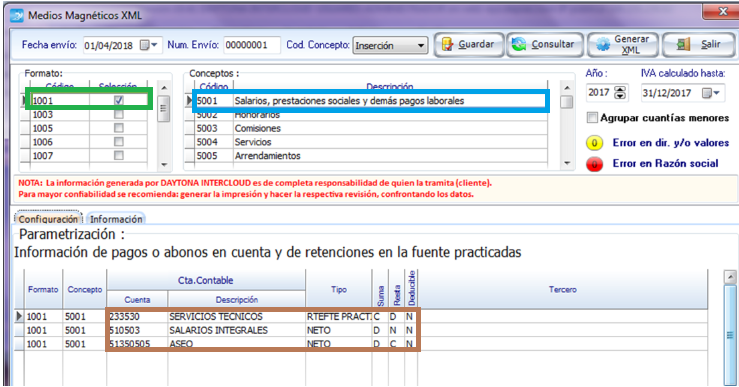The image size is (739, 387).
Task: Open the IVA calculado hasta calendar dropdown
Action: [x=711, y=93]
